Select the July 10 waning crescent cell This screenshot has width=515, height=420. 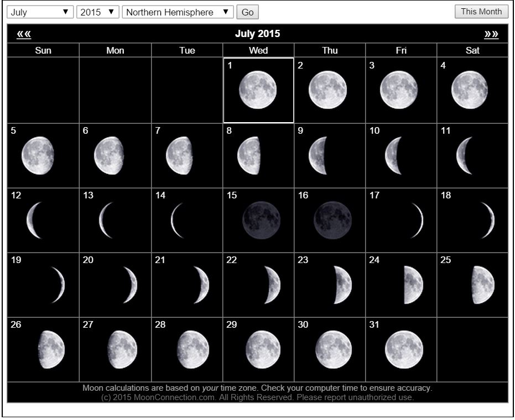click(x=401, y=155)
